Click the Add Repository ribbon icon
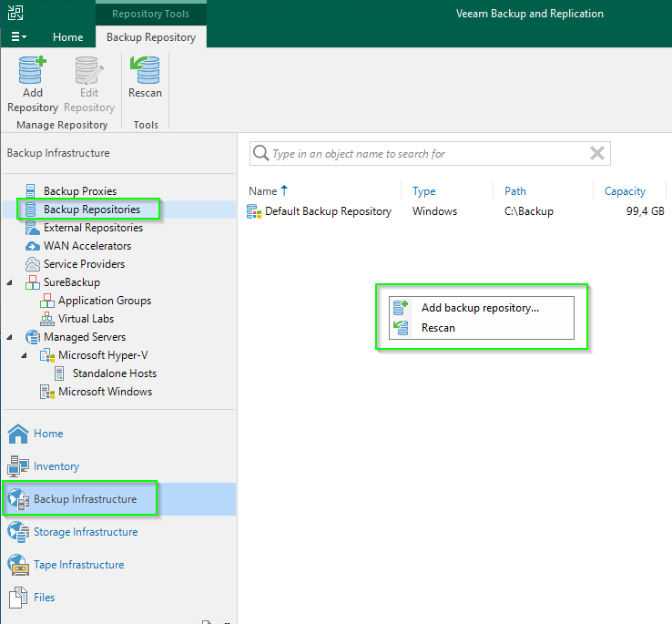This screenshot has width=672, height=624. [32, 70]
